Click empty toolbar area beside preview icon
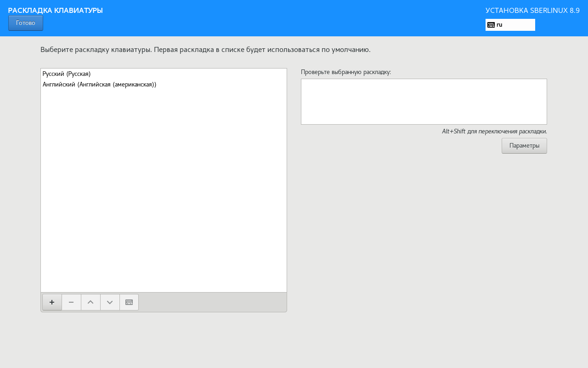Screen dimensions: 588x368 click(211, 302)
